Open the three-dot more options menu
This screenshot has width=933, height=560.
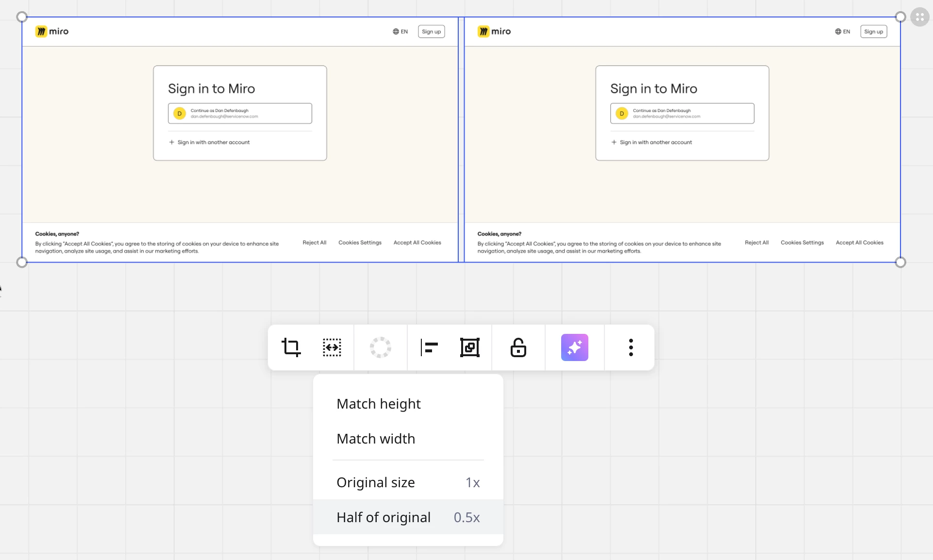[x=631, y=347]
